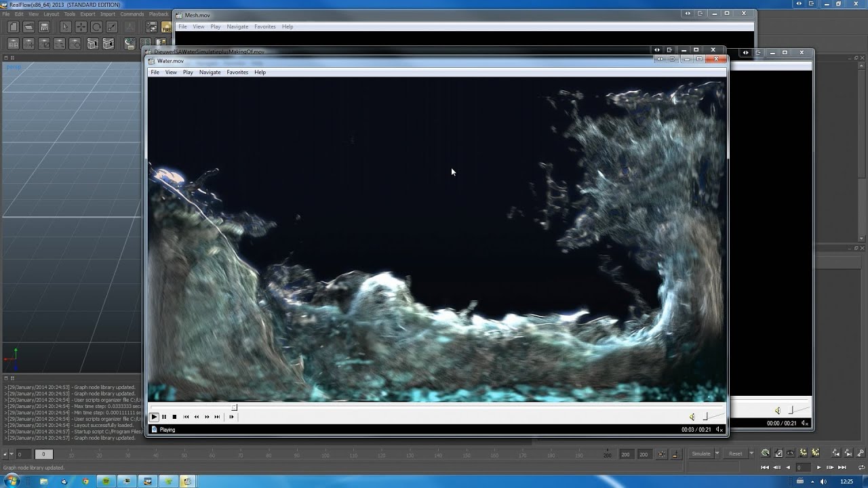868x488 pixels.
Task: Click the rewind button in Water.mov
Action: pos(197,417)
